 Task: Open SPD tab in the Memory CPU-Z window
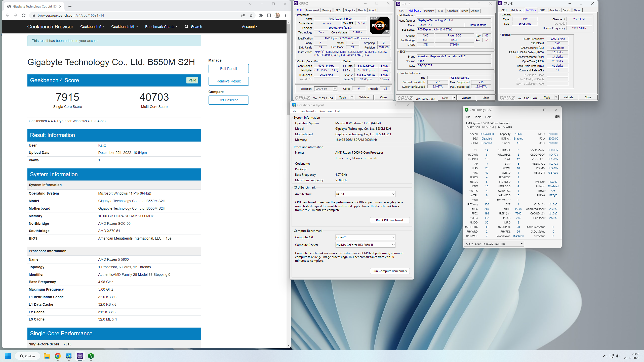pos(542,10)
